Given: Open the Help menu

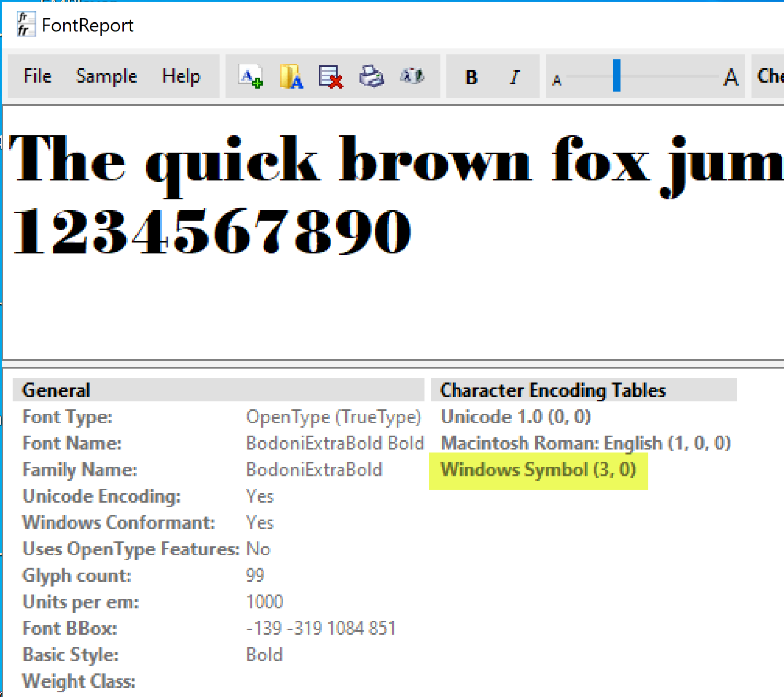Looking at the screenshot, I should coord(181,76).
